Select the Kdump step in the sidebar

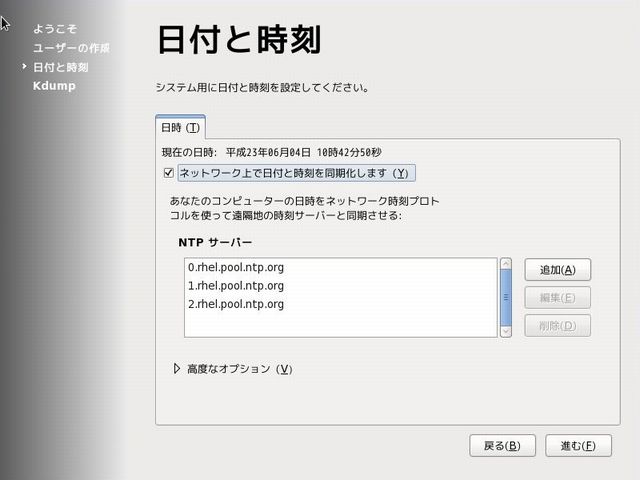(54, 86)
